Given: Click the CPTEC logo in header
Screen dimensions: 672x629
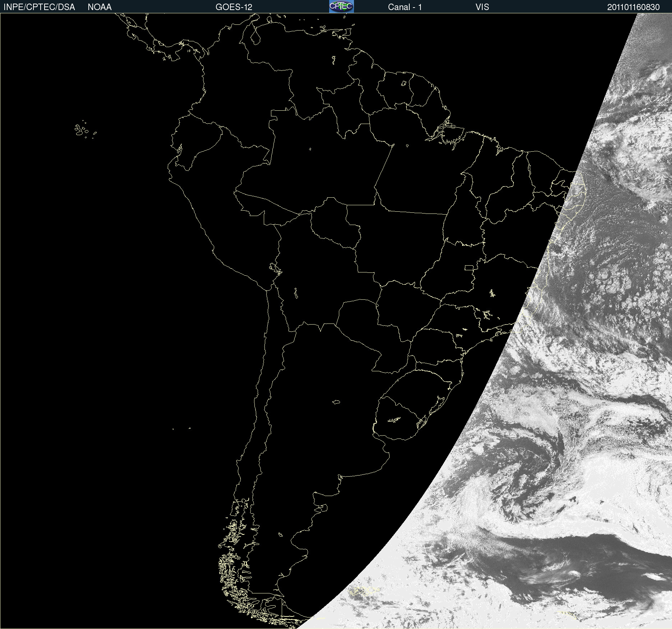Looking at the screenshot, I should pyautogui.click(x=341, y=6).
